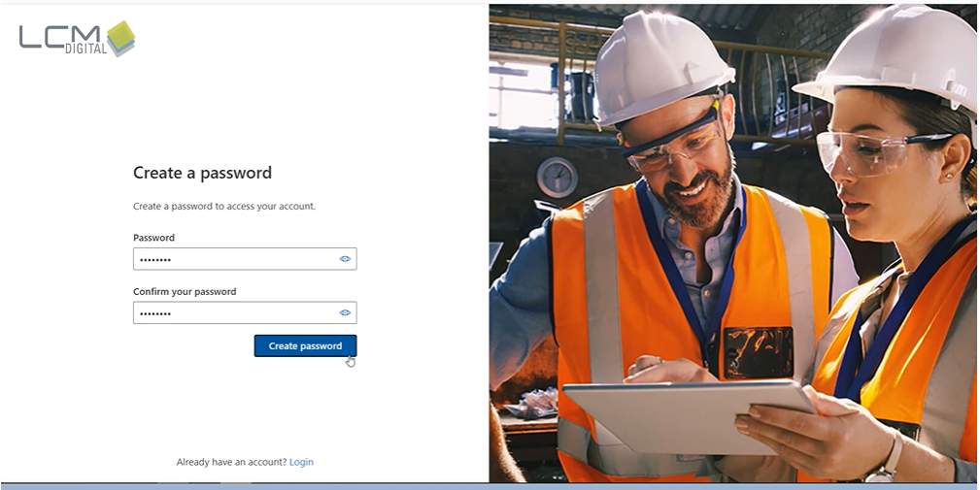Click the green cube icon in the logo
Screen dimensions: 980x490
click(120, 38)
